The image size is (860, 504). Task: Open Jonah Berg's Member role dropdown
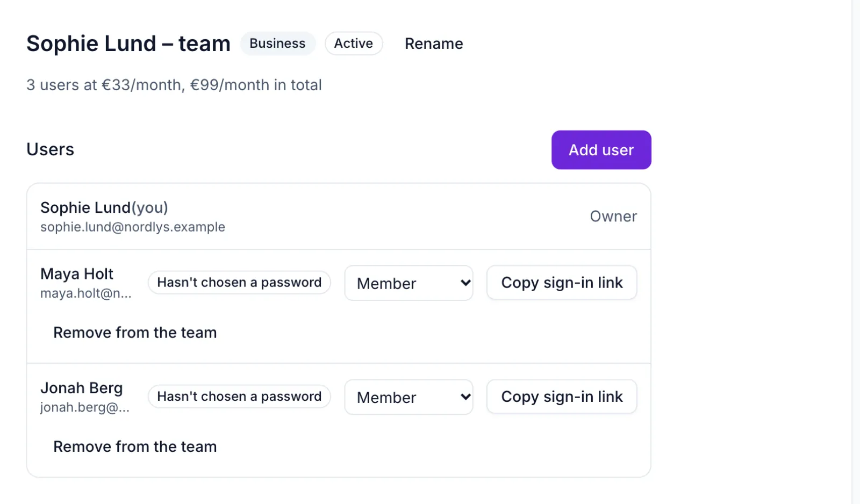tap(408, 397)
